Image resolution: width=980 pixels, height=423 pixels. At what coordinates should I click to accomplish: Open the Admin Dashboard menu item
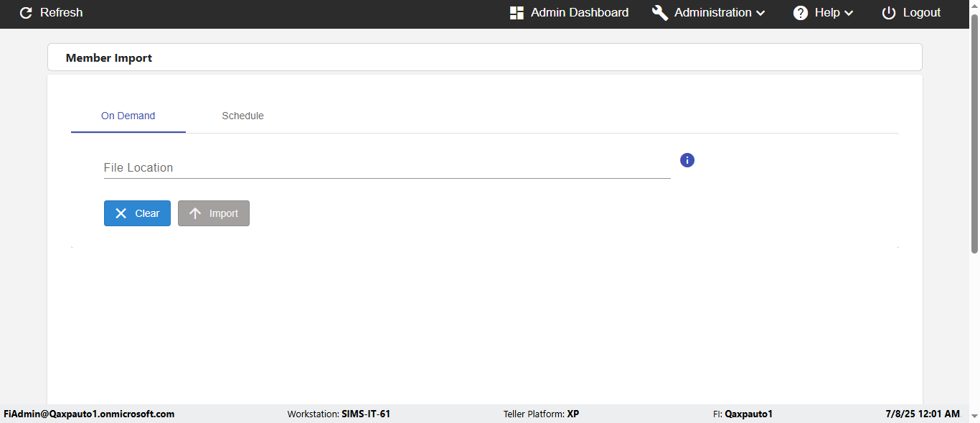tap(569, 13)
